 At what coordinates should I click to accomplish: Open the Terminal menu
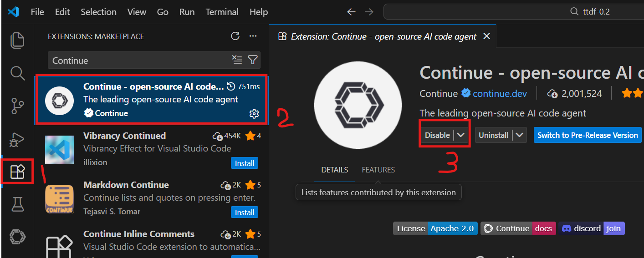click(222, 12)
